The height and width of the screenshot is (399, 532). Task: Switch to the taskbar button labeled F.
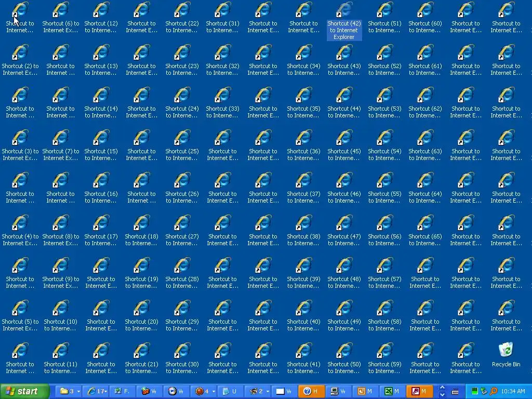point(122,391)
